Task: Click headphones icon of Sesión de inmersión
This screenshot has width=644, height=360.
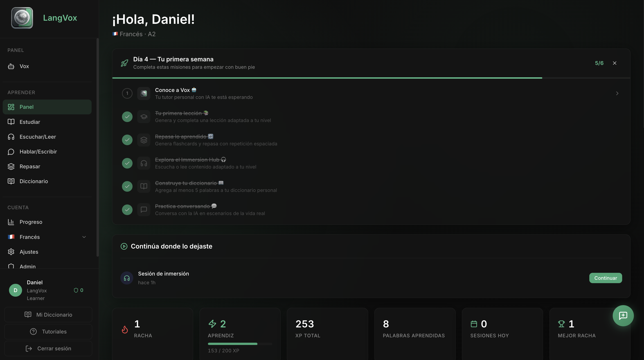Action: pos(127,278)
